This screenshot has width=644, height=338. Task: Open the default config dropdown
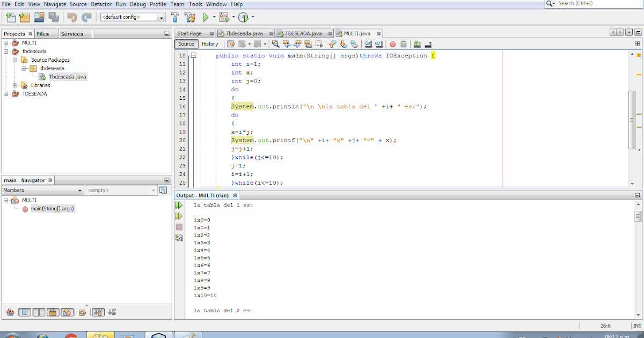click(x=162, y=17)
